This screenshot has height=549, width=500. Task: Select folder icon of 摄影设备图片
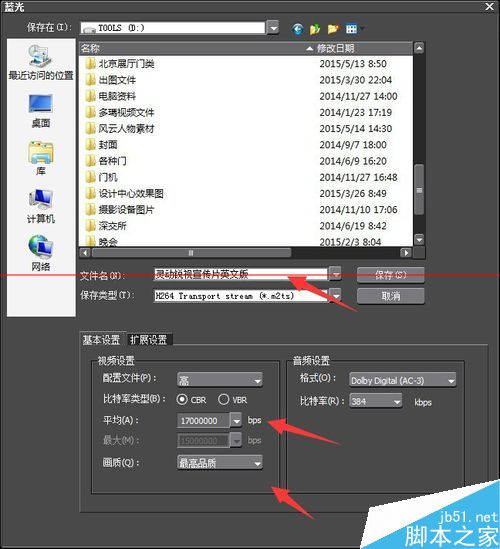[90, 209]
